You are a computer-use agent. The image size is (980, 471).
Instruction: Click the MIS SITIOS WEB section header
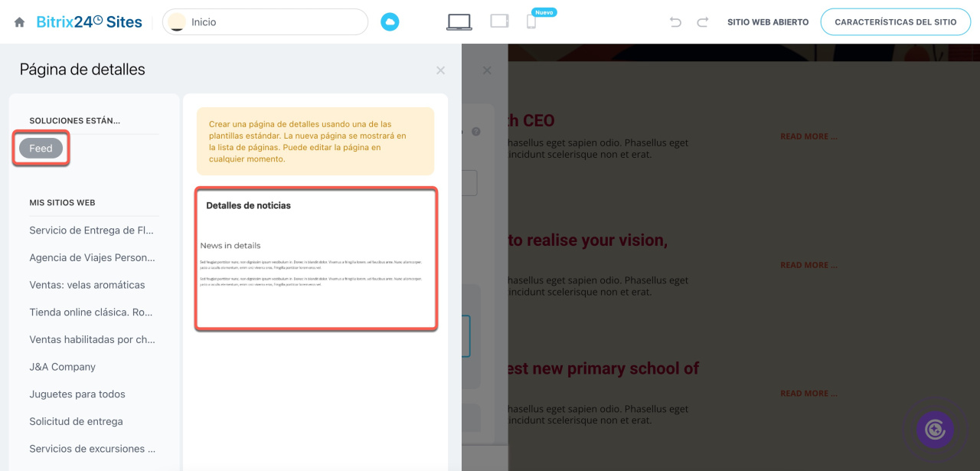62,203
